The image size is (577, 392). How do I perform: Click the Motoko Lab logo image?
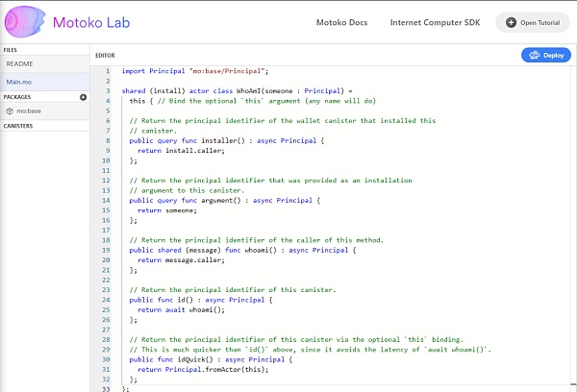tap(25, 22)
